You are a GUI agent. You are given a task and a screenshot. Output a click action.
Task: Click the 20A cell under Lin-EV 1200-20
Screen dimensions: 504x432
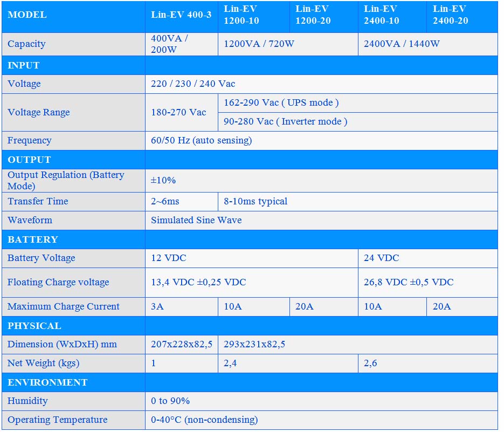tap(324, 307)
